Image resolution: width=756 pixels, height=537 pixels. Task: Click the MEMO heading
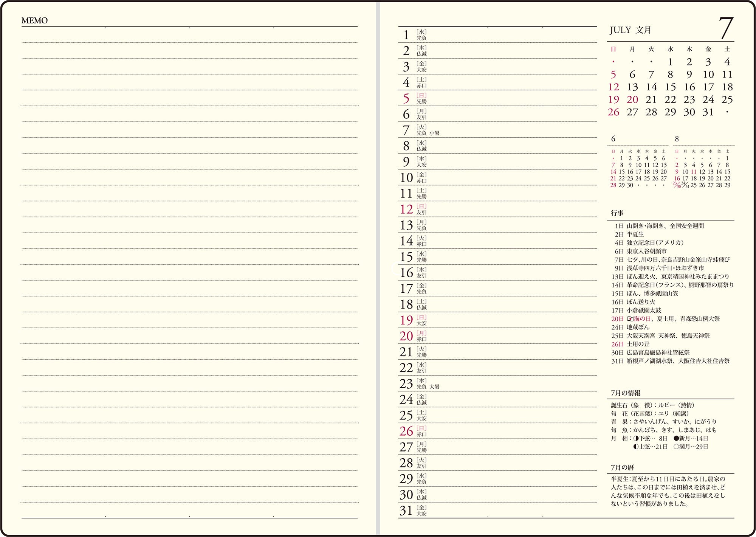34,20
